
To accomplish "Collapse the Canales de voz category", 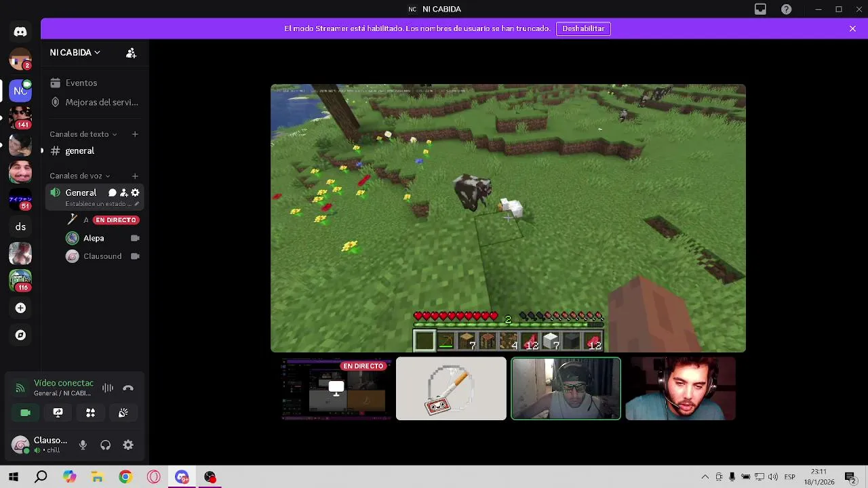I will [x=79, y=176].
